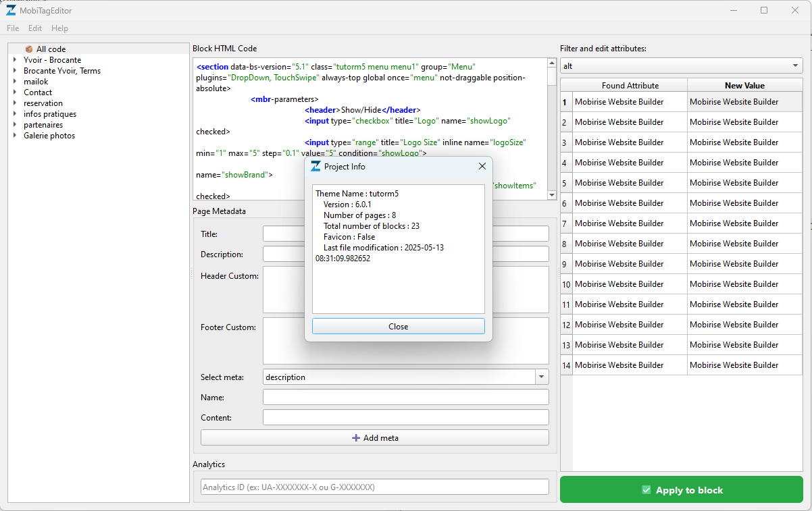Edit New Value cell in row 8
The image size is (812, 511).
click(x=744, y=244)
